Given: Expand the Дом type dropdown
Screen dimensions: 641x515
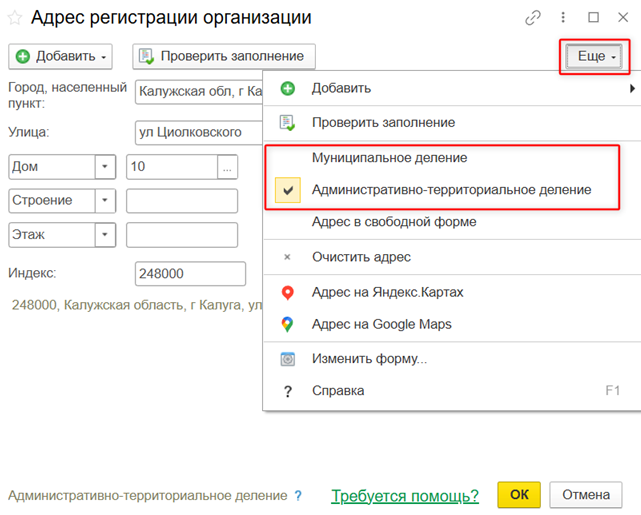Looking at the screenshot, I should click(x=105, y=167).
